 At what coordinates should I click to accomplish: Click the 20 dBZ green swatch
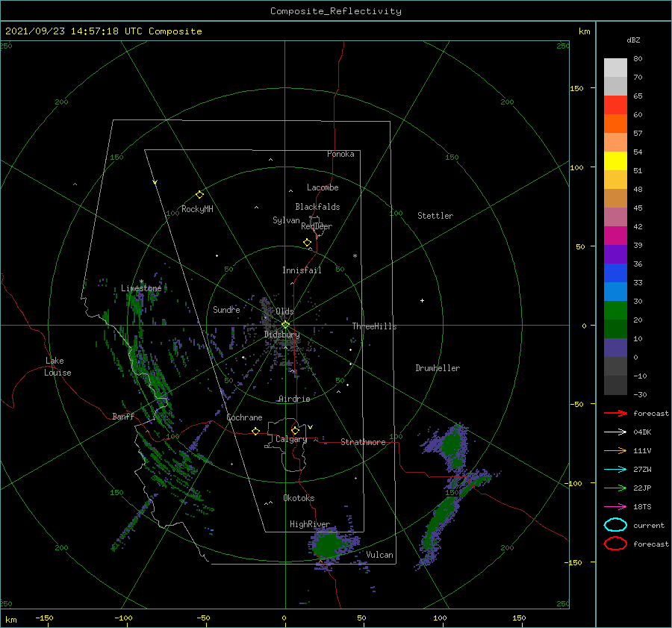(x=615, y=329)
